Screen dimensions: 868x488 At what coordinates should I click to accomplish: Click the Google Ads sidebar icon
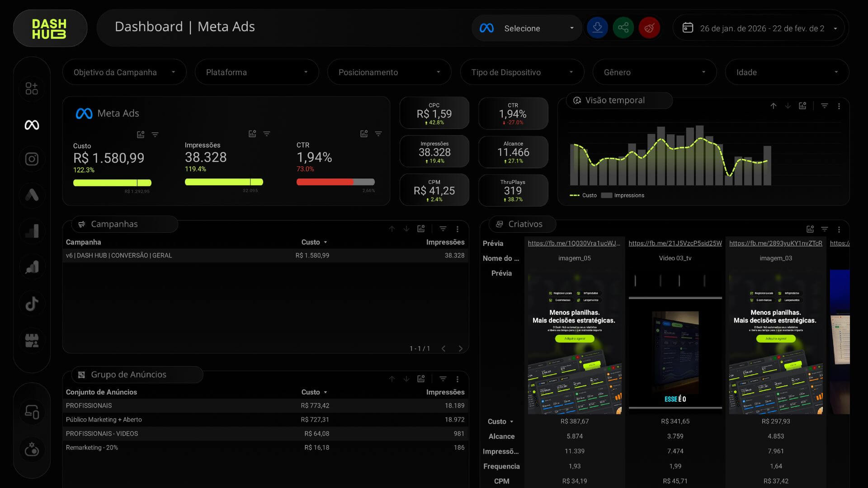[32, 195]
